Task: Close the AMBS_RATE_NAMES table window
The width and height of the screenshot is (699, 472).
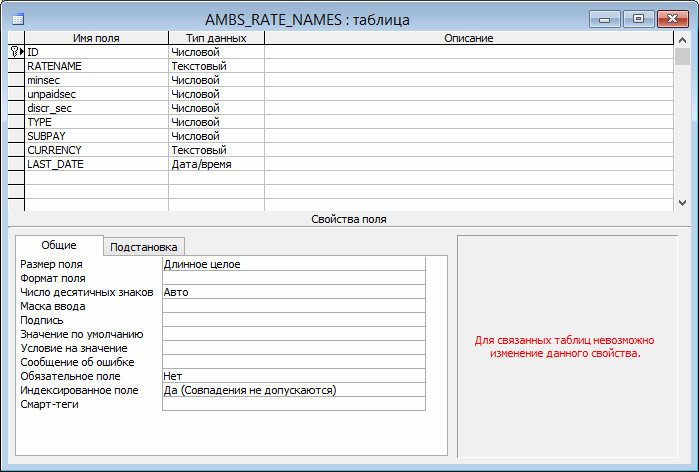Action: click(673, 17)
